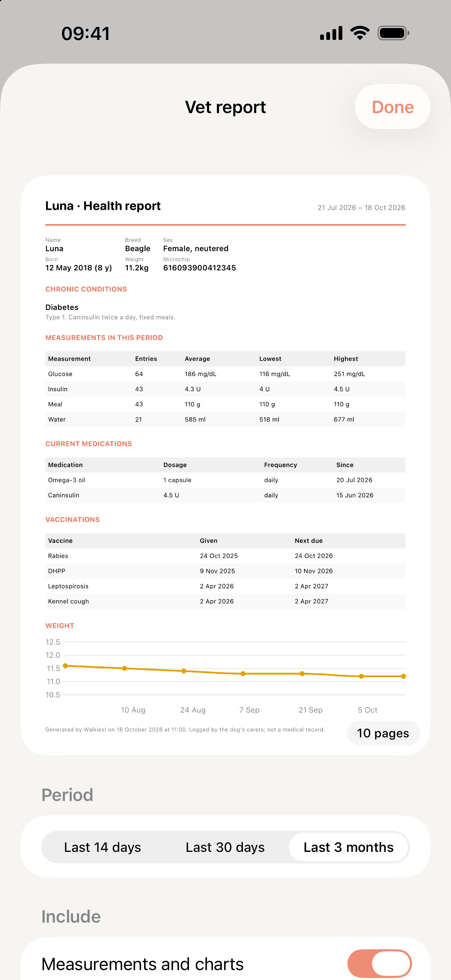Tap the Leptospirosis vaccine row label
The width and height of the screenshot is (451, 980).
tap(68, 586)
